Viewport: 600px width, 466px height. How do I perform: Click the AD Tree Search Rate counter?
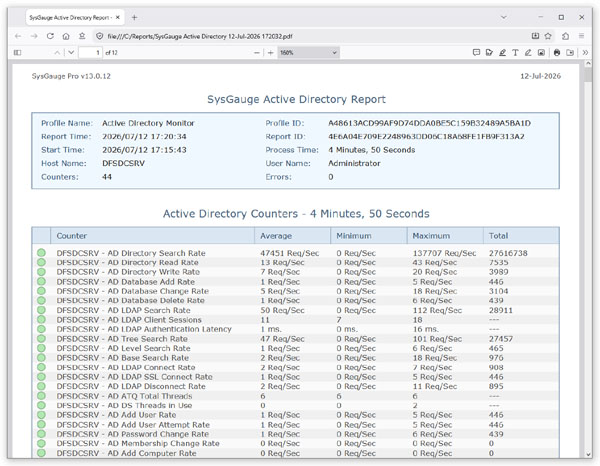coord(122,339)
